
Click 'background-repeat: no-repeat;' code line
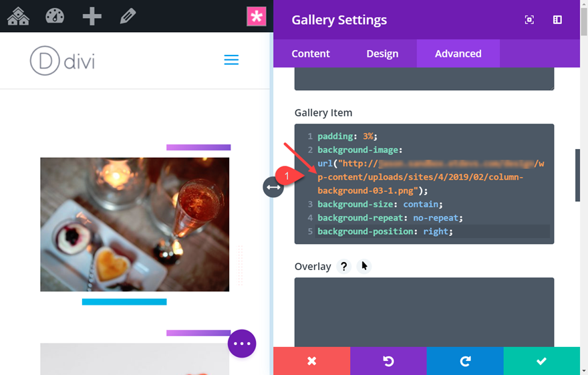(x=390, y=218)
